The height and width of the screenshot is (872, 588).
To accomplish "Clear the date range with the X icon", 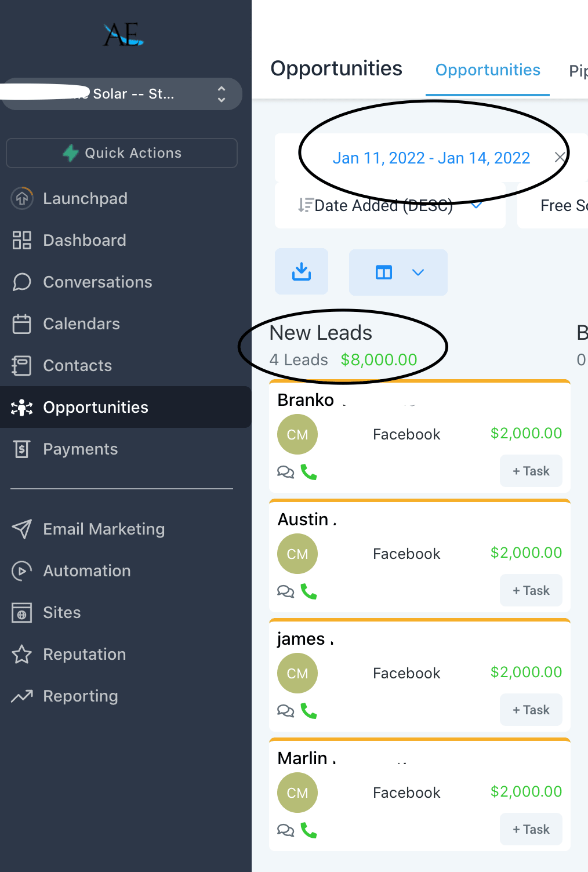I will click(x=560, y=157).
